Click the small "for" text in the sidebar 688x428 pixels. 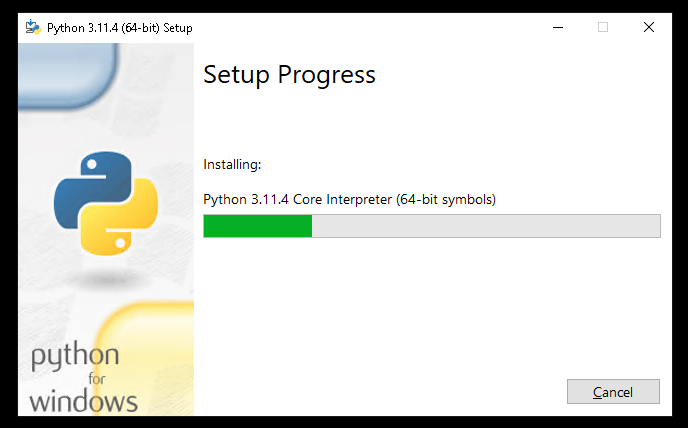coord(96,379)
